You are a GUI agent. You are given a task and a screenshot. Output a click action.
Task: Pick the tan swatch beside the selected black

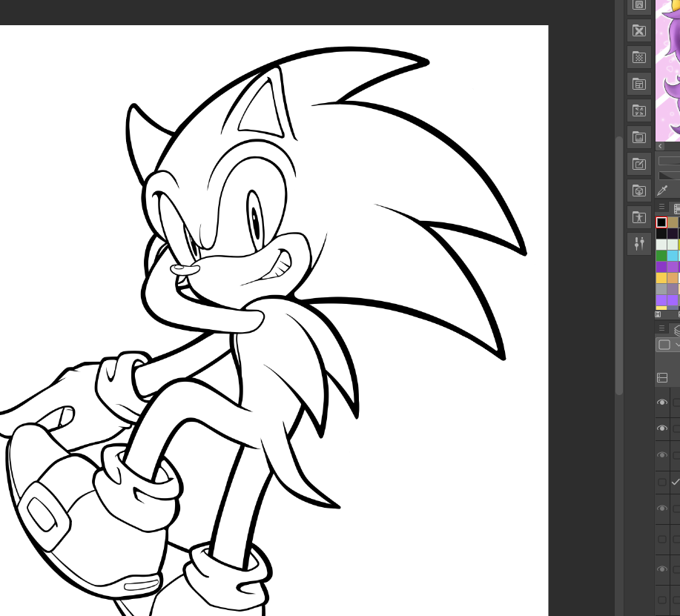673,222
